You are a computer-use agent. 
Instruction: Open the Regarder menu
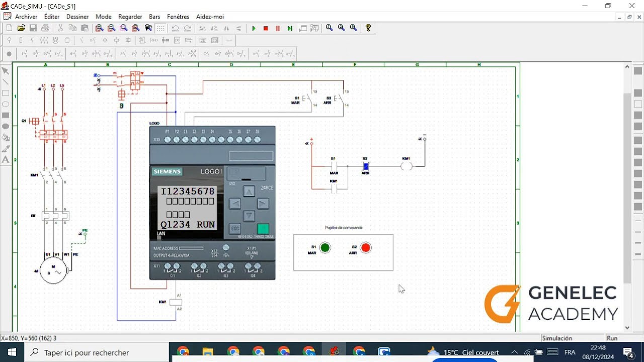(130, 17)
